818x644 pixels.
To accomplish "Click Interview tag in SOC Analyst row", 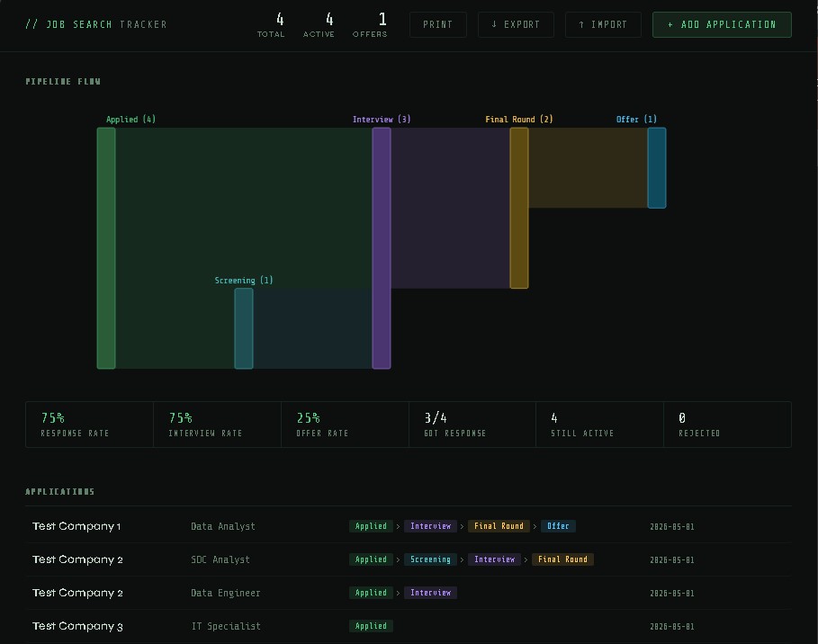I will (494, 559).
